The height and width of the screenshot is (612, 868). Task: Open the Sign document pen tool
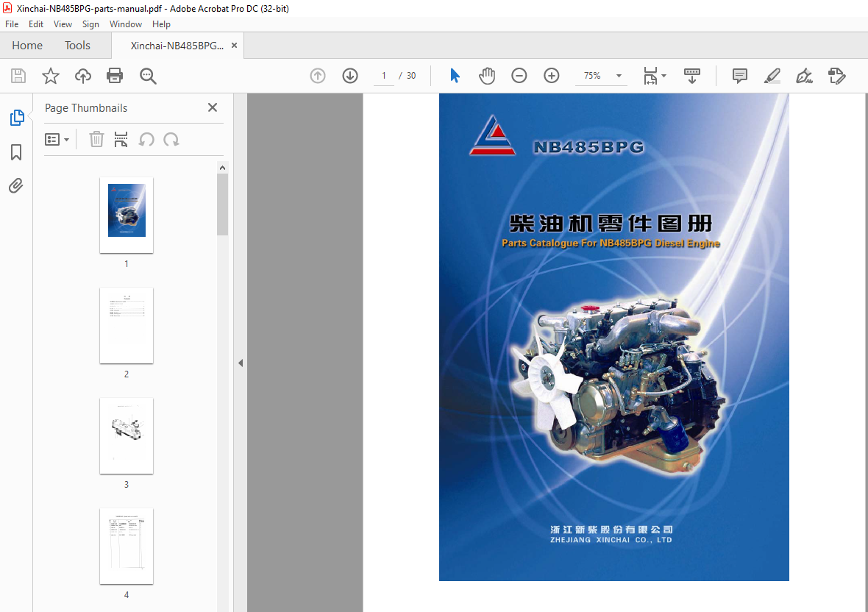(804, 76)
